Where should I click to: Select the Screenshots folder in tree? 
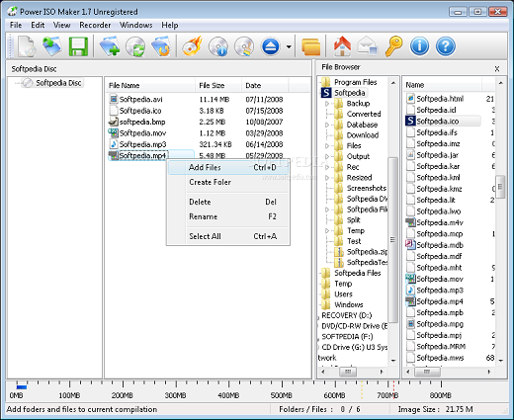(367, 188)
